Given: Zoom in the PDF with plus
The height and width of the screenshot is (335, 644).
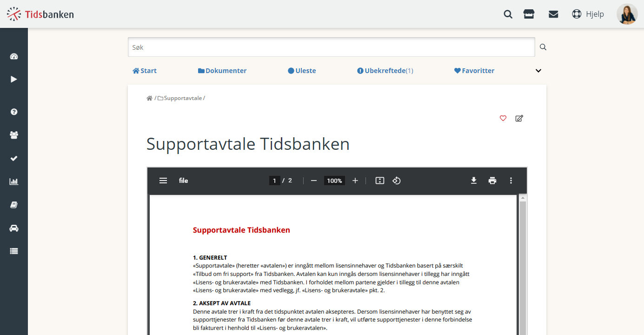Looking at the screenshot, I should point(355,181).
